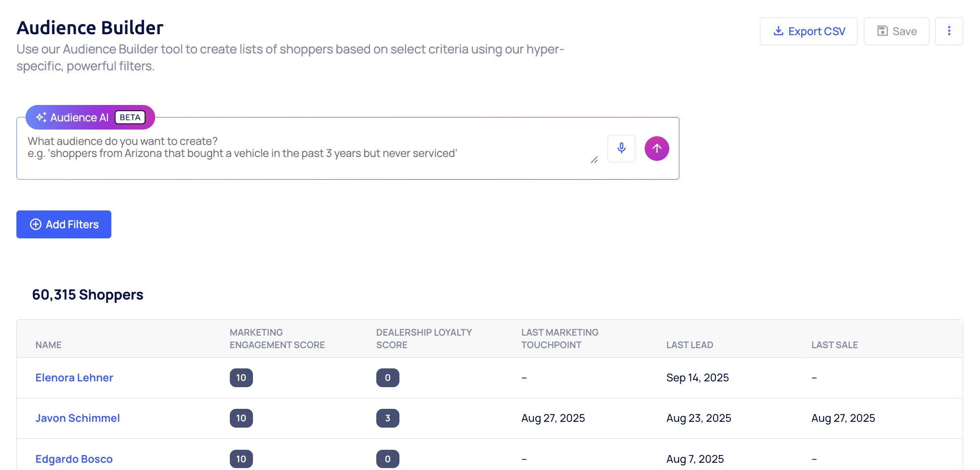Click the Add Filters button
Viewport: 980px width, 470px height.
click(64, 224)
